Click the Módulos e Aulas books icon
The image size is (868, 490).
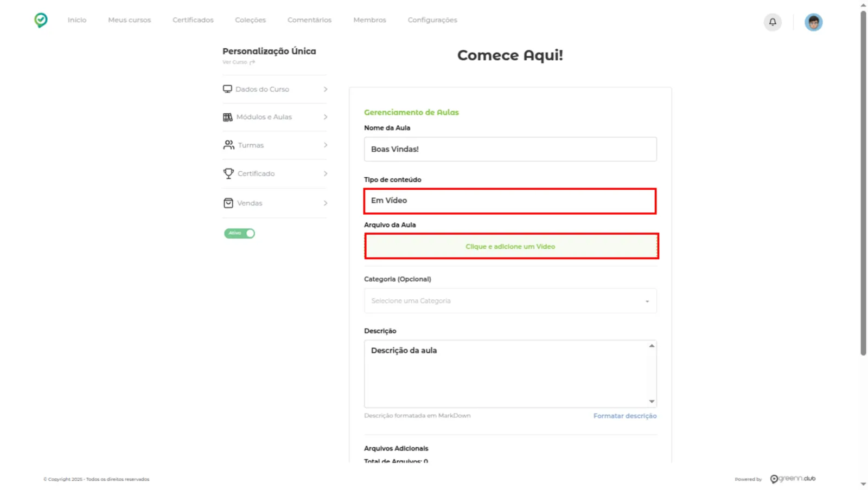pyautogui.click(x=228, y=117)
